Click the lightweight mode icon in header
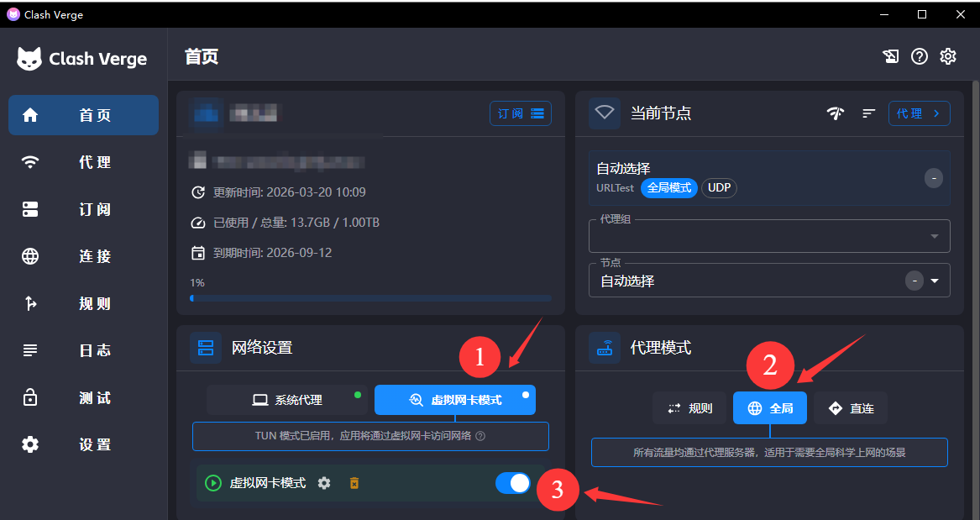The width and height of the screenshot is (980, 520). click(x=891, y=56)
